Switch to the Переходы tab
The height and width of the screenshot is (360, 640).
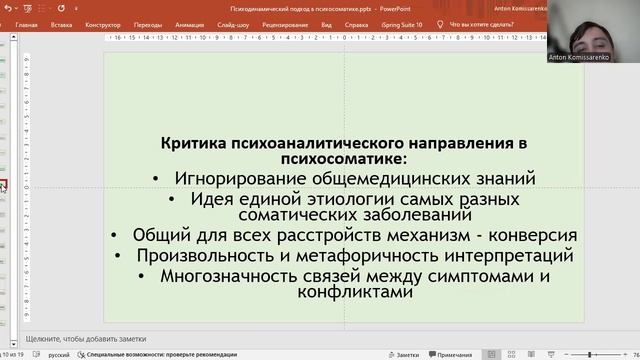pos(148,25)
